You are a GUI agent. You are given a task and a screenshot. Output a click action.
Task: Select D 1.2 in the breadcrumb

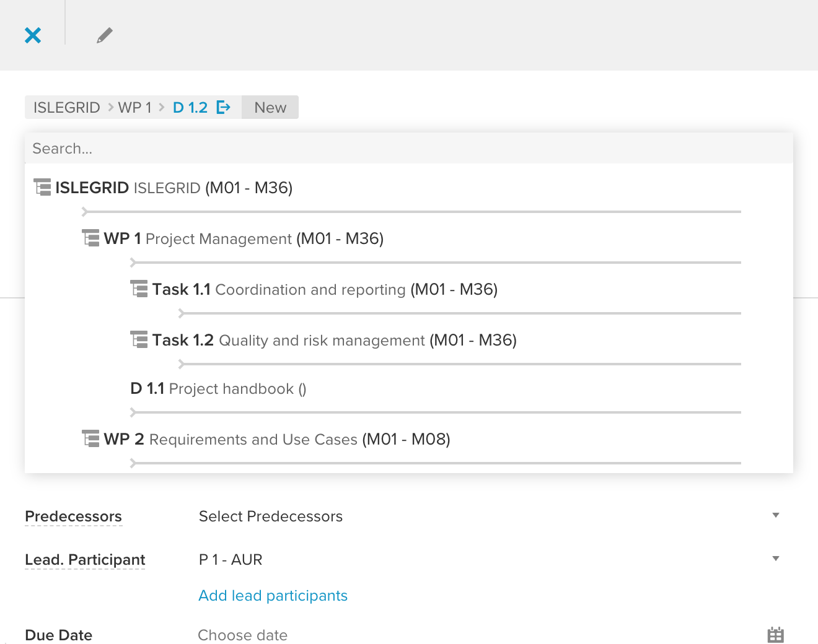pyautogui.click(x=190, y=107)
